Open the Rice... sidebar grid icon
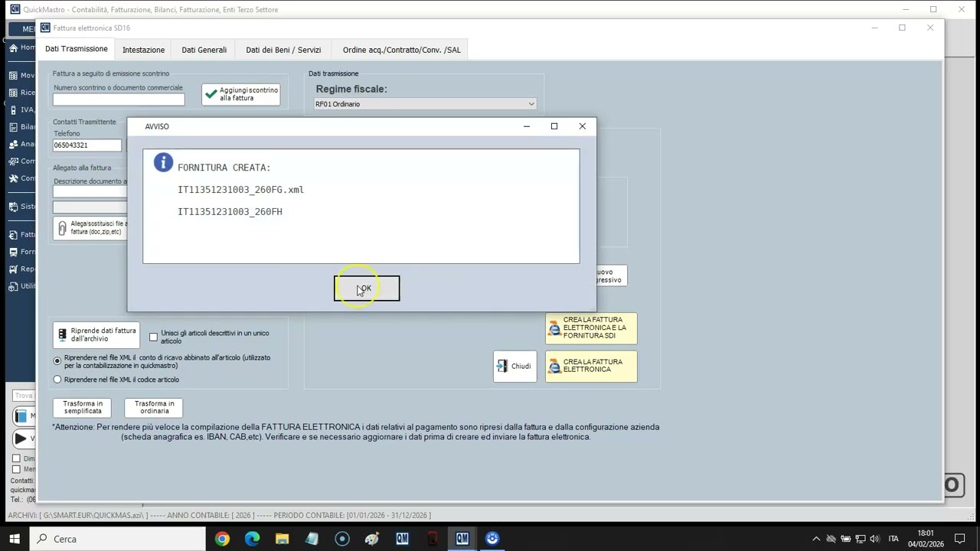The image size is (980, 551). (x=14, y=93)
